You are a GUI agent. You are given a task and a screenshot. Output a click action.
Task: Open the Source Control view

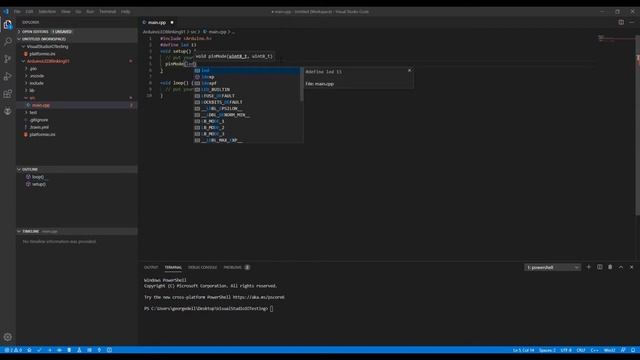8,59
